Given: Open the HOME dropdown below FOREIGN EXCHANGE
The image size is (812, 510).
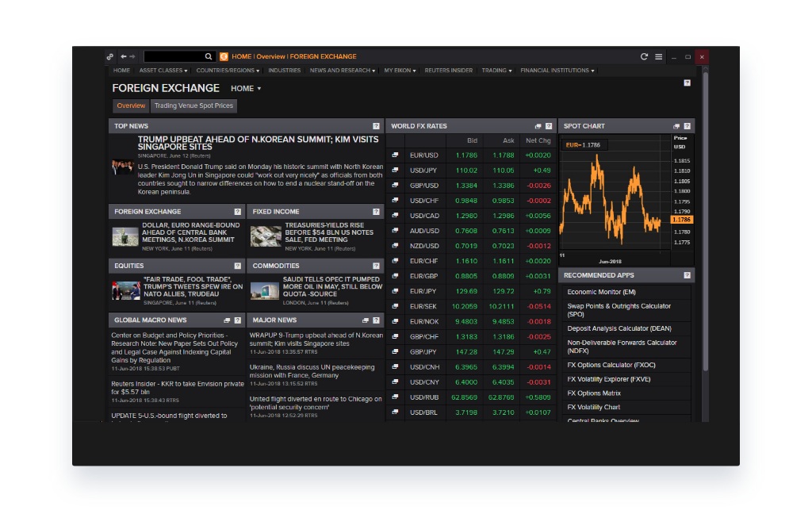Looking at the screenshot, I should coord(246,89).
